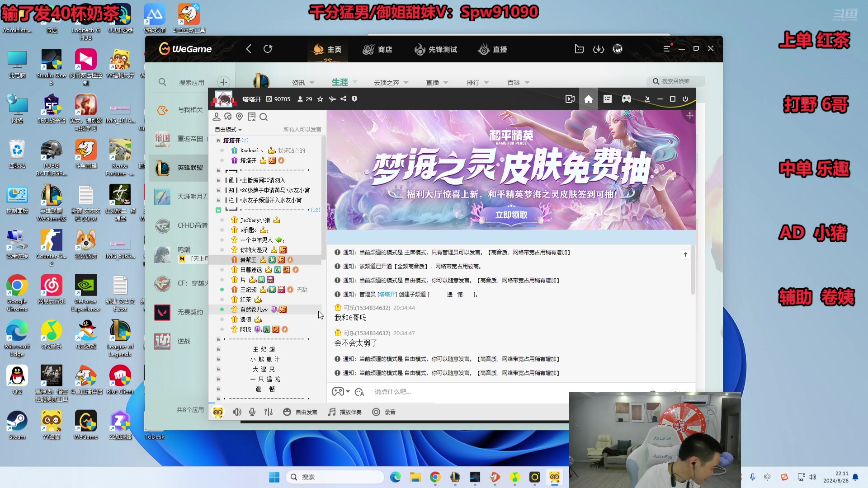Collapse the 塔塔开 root channel node
This screenshot has width=868, height=488.
point(218,141)
